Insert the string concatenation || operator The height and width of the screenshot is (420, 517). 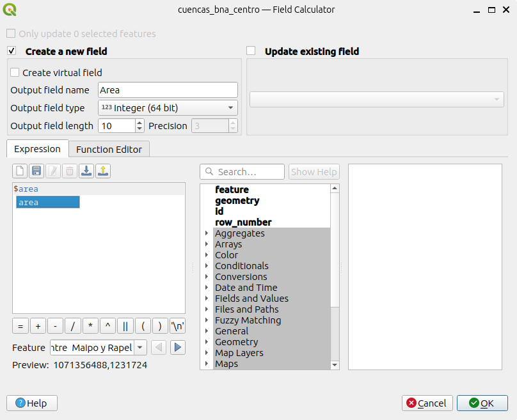pyautogui.click(x=125, y=326)
